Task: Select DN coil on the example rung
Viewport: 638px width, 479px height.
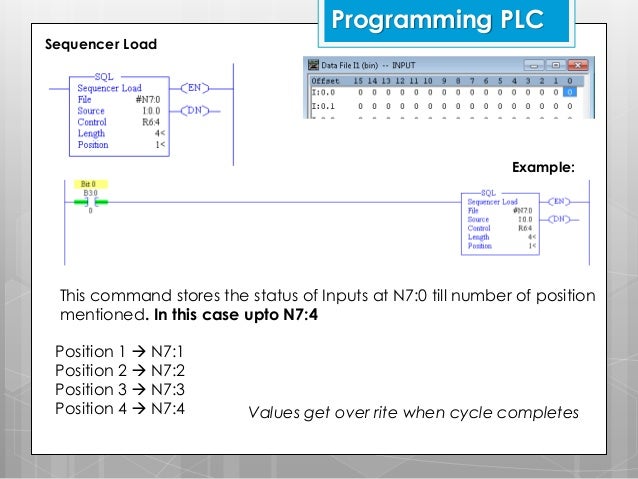Action: [x=559, y=219]
